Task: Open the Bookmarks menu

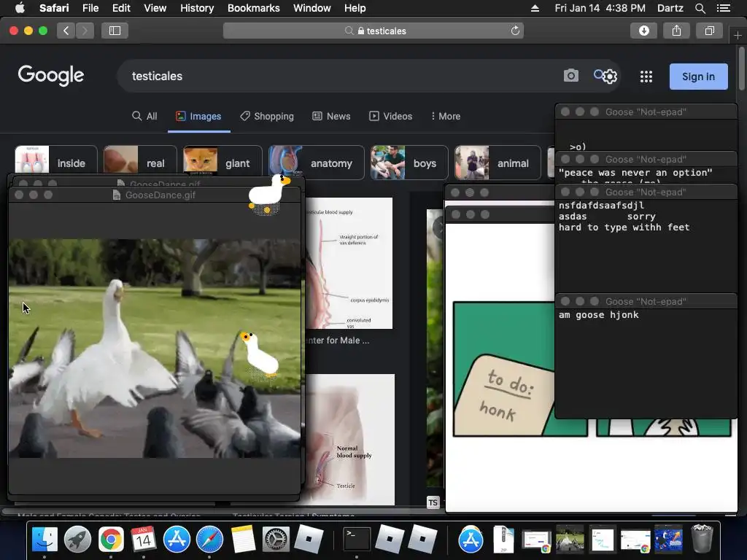Action: (253, 8)
